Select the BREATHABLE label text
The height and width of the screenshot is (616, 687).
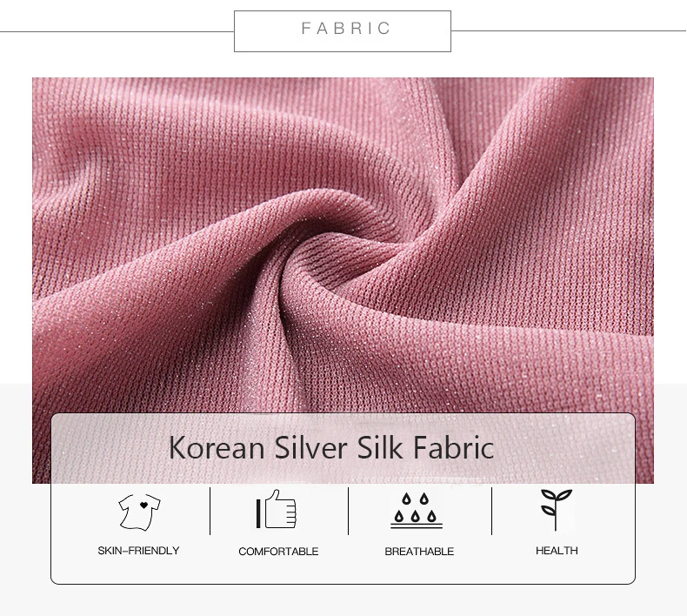pos(419,552)
